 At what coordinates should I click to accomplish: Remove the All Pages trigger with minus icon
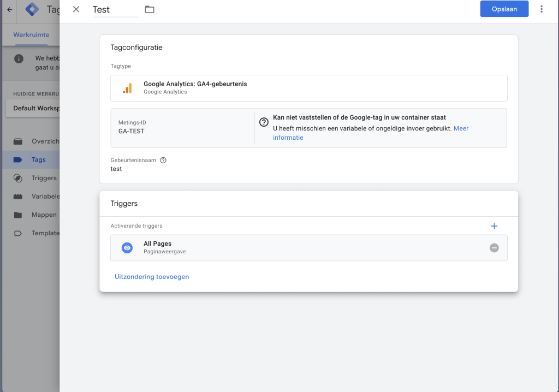point(494,248)
